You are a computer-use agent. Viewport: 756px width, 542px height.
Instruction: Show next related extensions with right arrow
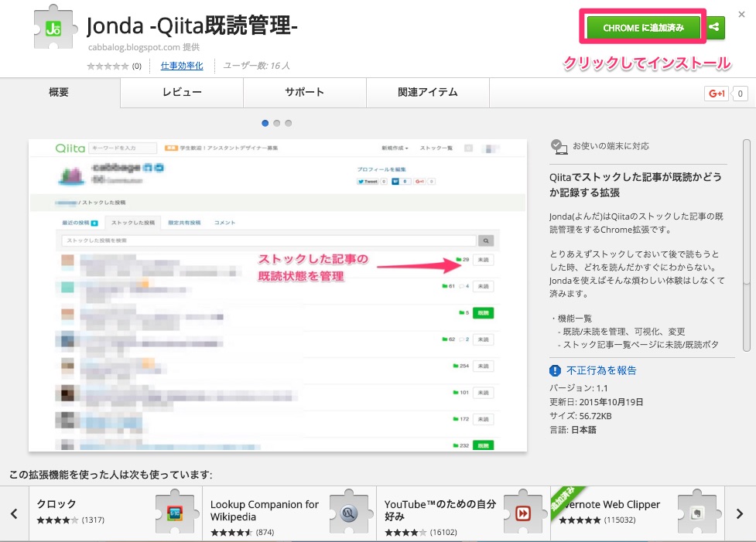click(x=740, y=513)
